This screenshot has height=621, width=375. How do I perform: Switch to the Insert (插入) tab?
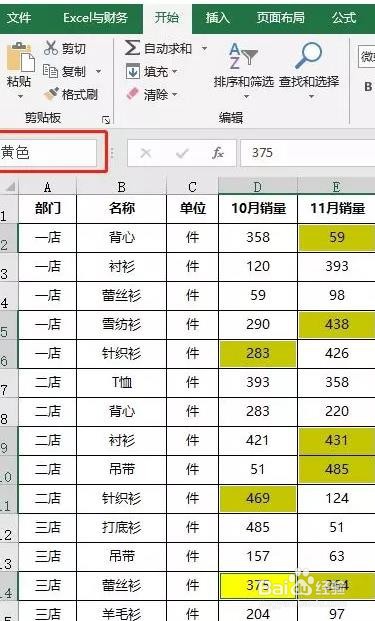217,18
